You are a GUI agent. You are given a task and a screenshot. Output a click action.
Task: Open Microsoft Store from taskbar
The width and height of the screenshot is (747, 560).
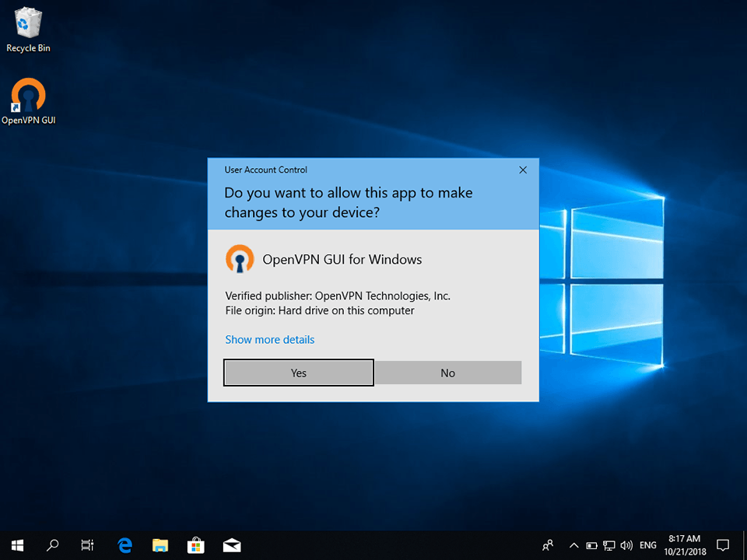196,545
